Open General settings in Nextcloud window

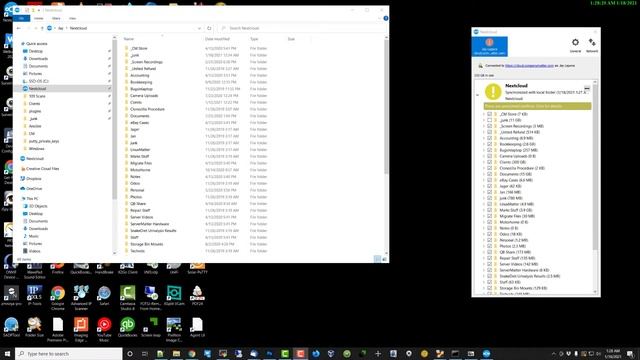tap(575, 45)
